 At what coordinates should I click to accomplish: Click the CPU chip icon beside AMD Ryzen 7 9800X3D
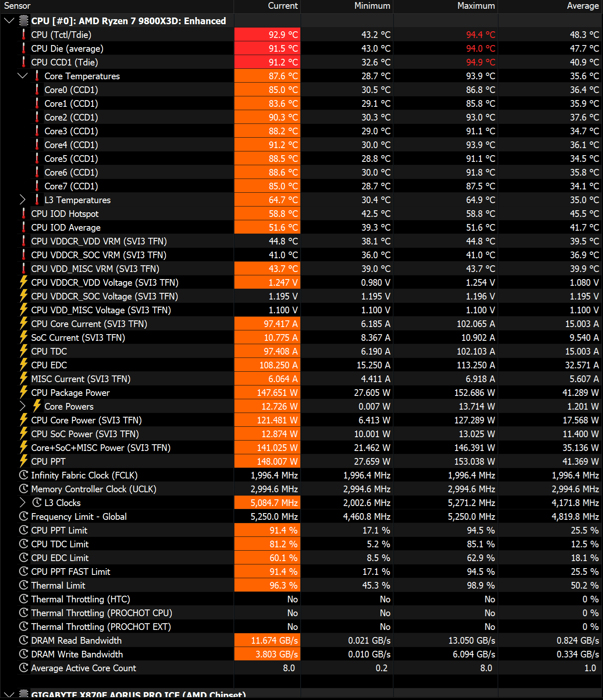click(24, 21)
